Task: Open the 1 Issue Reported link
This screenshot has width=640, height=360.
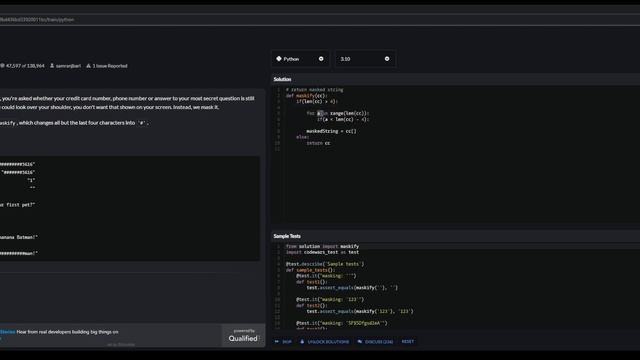Action: pyautogui.click(x=110, y=66)
